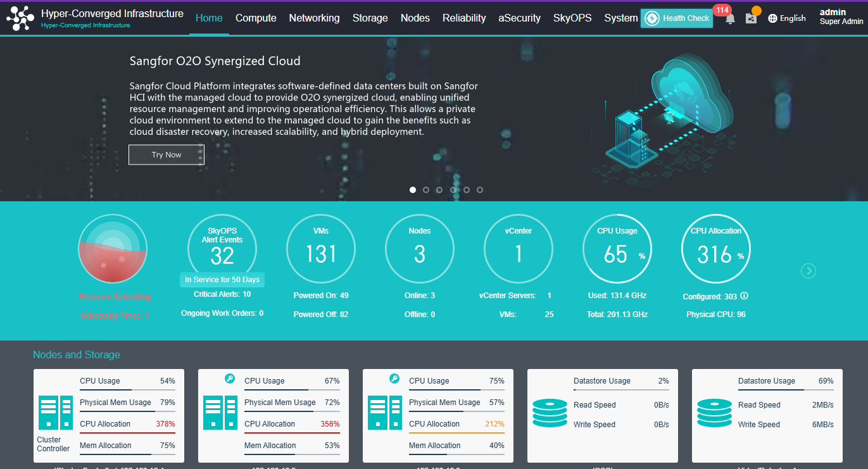
Task: Click the Scheduling Times: 1 text
Action: pos(115,316)
